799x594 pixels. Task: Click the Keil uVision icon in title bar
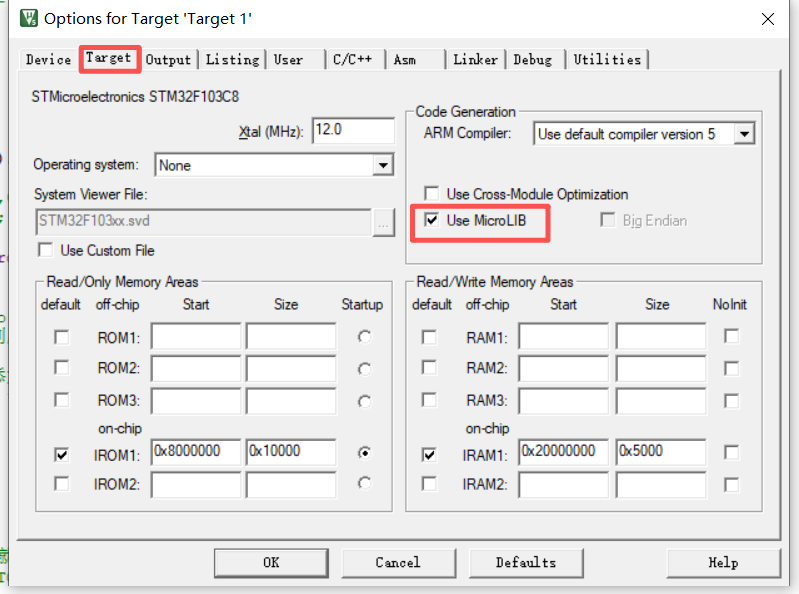pos(29,18)
